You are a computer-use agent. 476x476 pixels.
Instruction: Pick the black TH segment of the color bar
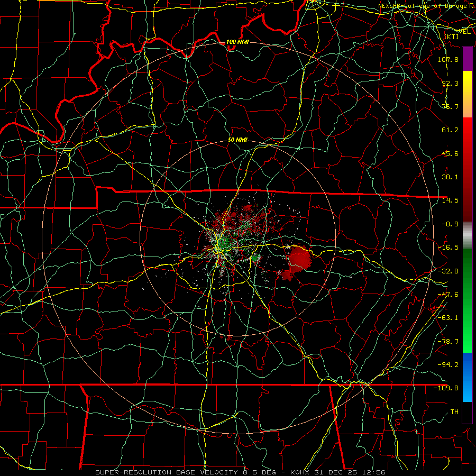tap(467, 413)
